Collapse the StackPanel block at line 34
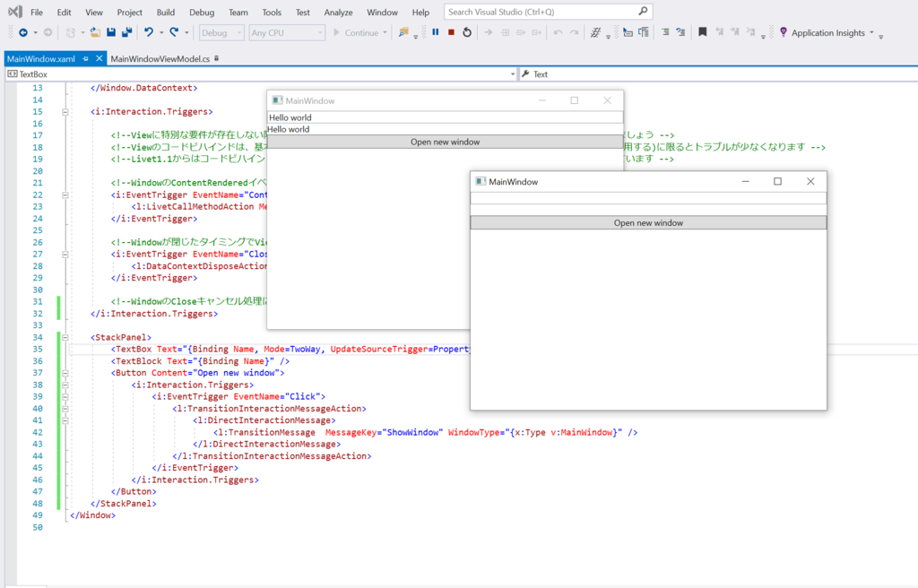 (x=65, y=337)
